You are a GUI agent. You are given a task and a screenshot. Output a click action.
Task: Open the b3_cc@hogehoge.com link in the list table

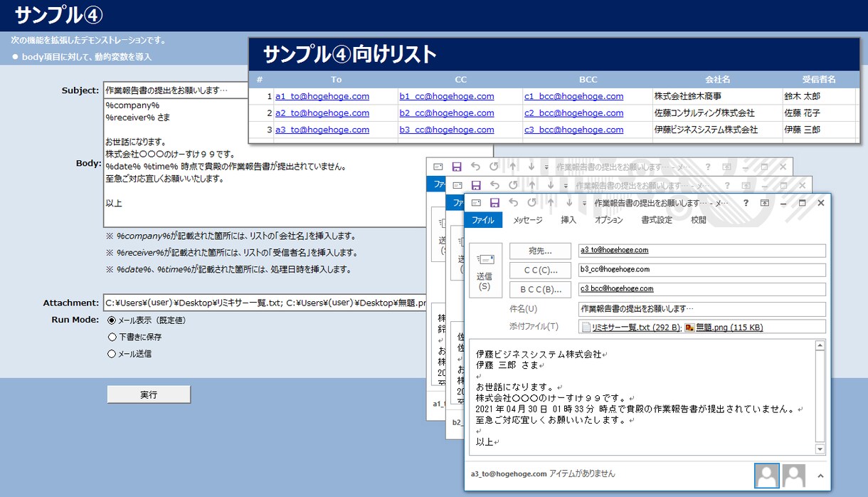(447, 130)
